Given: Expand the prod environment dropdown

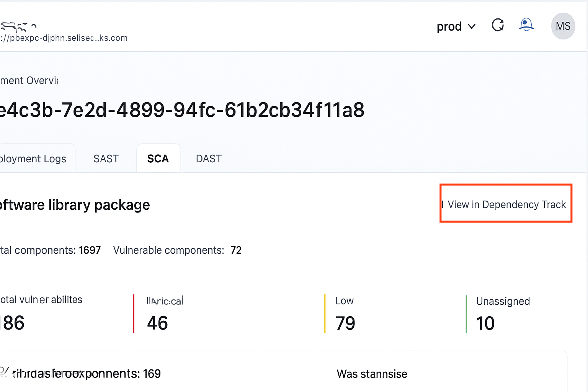Looking at the screenshot, I should (x=456, y=26).
